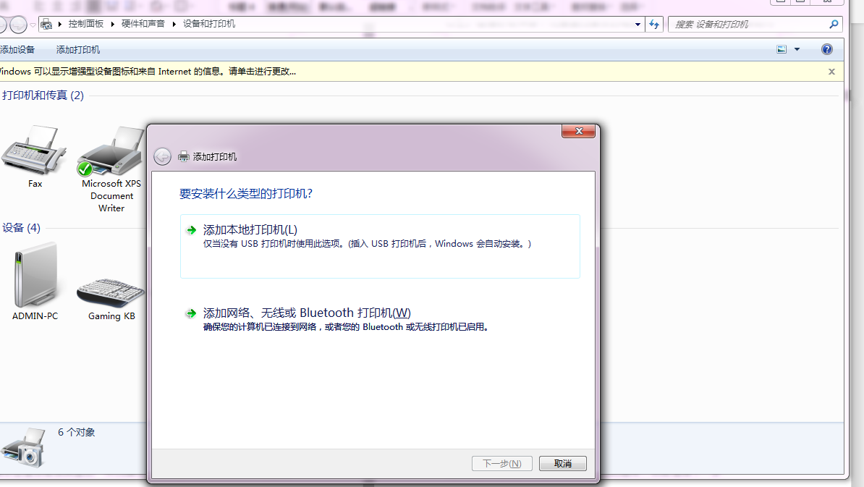Viewport: 864px width, 487px height.
Task: Click the help question mark icon
Action: tap(827, 49)
